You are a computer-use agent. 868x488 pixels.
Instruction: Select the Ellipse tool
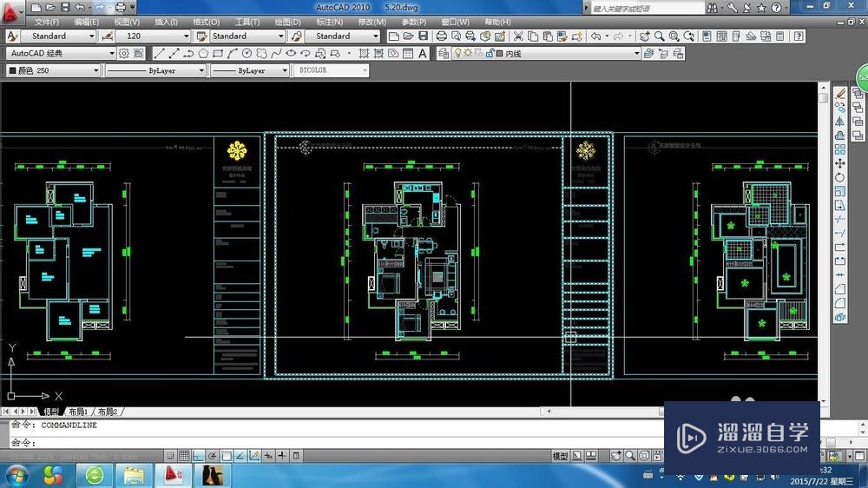[291, 53]
